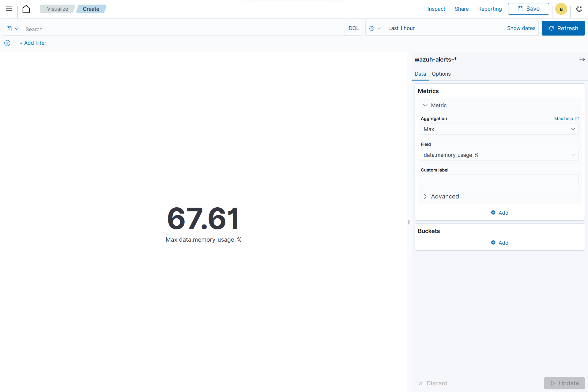Open the help menu icon

579,9
